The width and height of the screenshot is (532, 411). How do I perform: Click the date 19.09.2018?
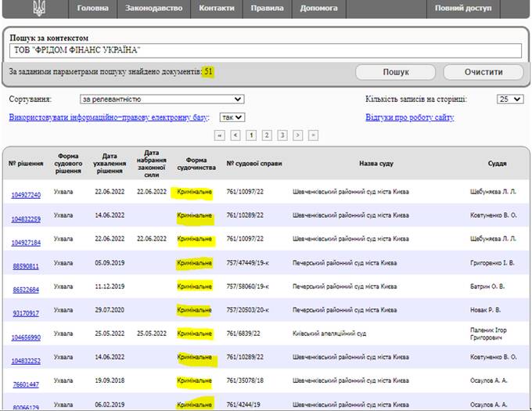pyautogui.click(x=110, y=380)
